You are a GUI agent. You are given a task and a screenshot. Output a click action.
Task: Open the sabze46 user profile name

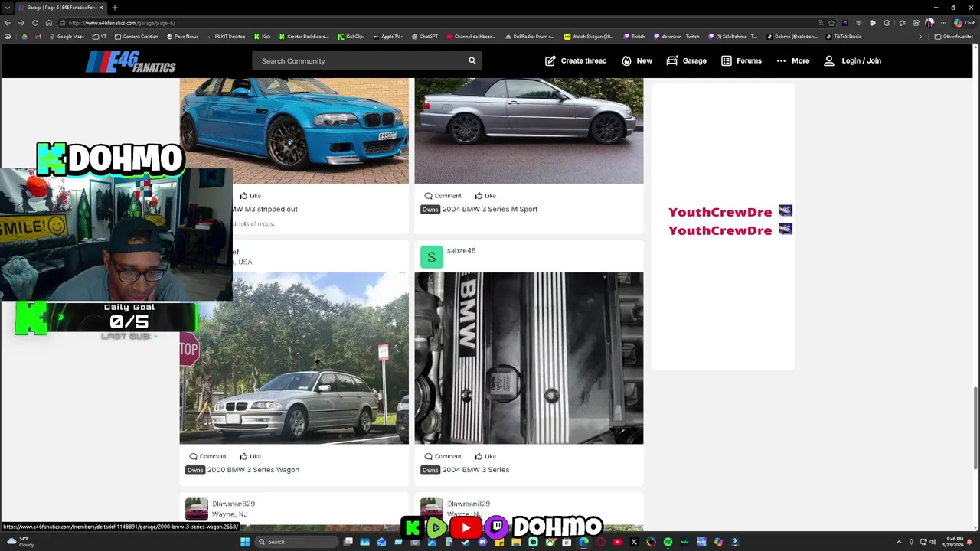tap(461, 250)
